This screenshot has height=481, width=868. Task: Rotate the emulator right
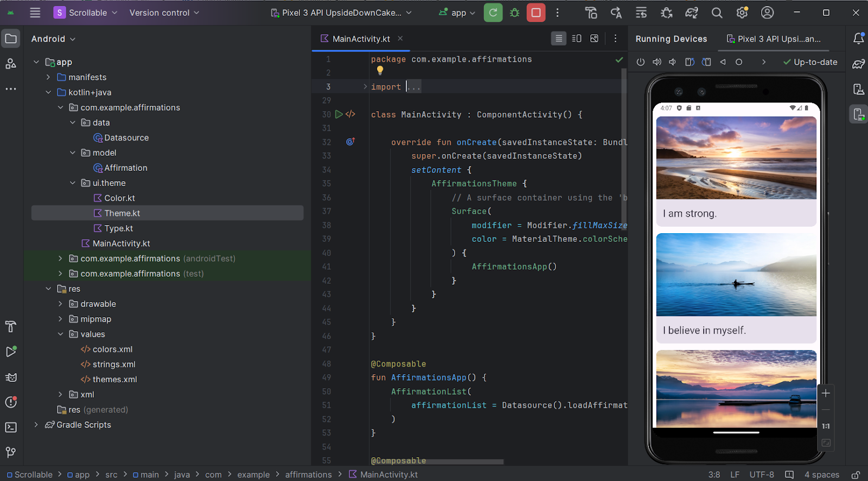[706, 62]
